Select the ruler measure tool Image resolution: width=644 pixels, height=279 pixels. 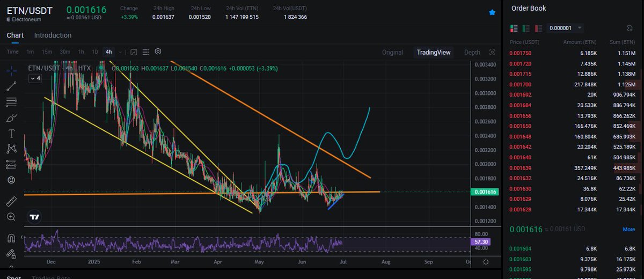pos(11,201)
